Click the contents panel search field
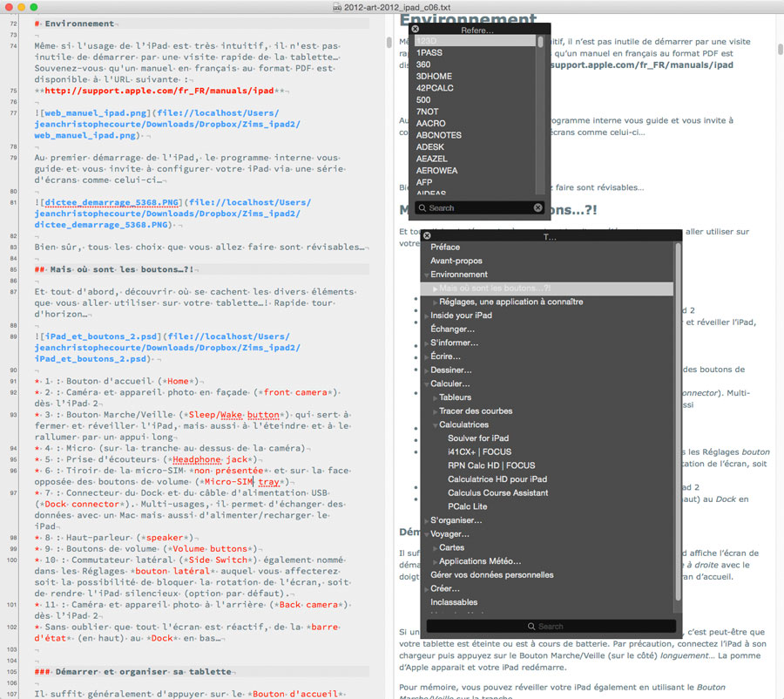The width and height of the screenshot is (784, 699). click(x=551, y=627)
